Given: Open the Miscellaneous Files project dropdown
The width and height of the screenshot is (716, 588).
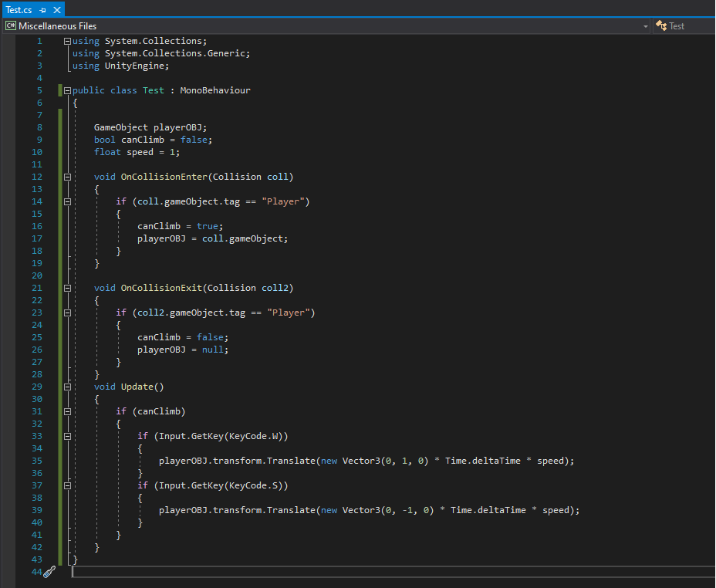Looking at the screenshot, I should pos(645,26).
